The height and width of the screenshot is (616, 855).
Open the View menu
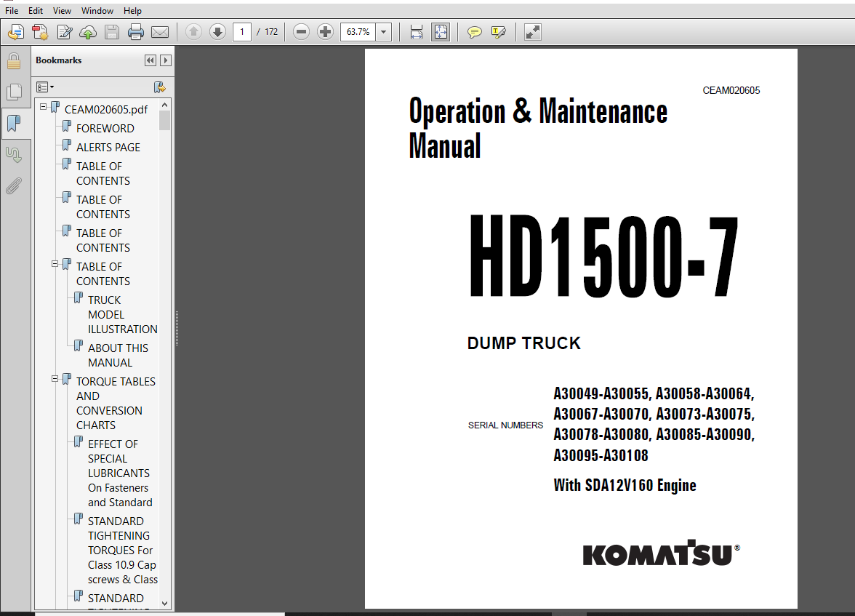click(x=63, y=10)
